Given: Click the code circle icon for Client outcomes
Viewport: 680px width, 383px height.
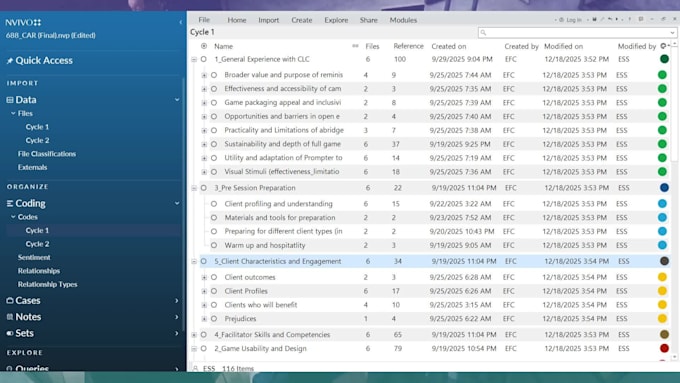Looking at the screenshot, I should pyautogui.click(x=214, y=277).
